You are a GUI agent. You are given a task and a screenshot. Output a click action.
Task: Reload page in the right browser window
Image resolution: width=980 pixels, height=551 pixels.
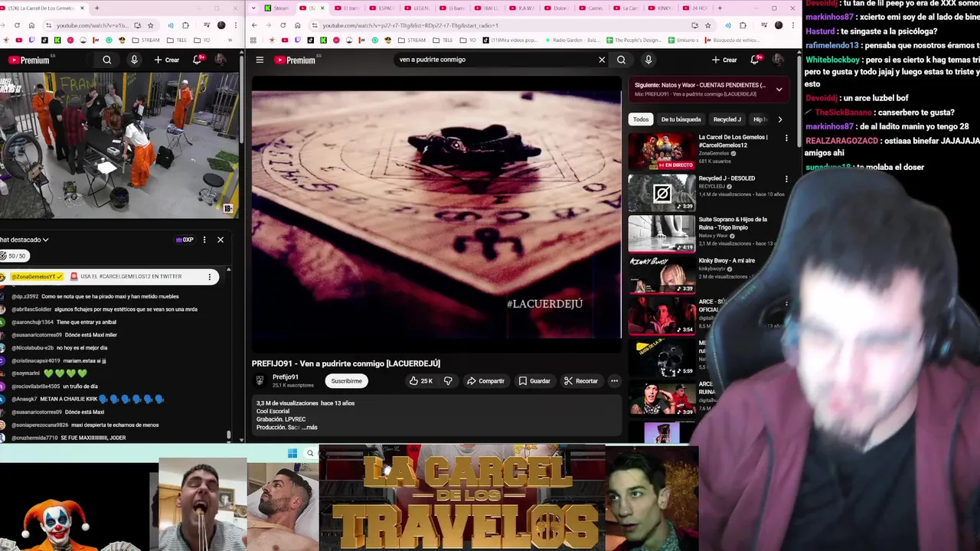(x=283, y=25)
